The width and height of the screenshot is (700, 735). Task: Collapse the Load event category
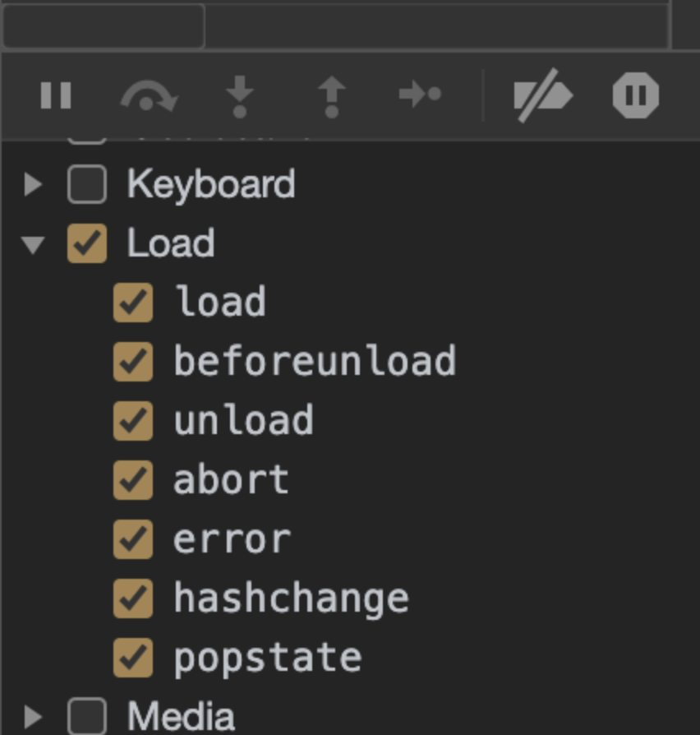pyautogui.click(x=33, y=245)
